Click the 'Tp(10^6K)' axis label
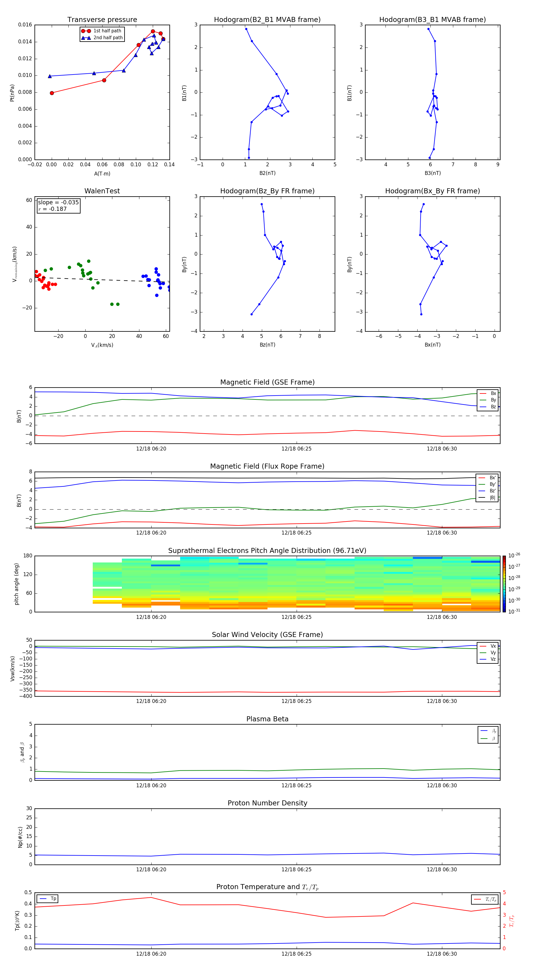 tap(17, 921)
